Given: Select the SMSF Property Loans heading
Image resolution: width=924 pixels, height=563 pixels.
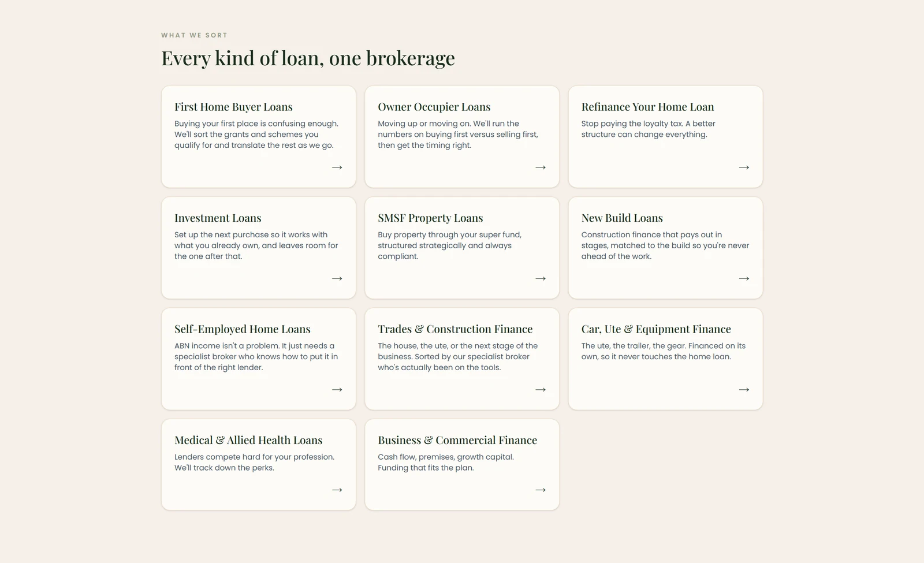Looking at the screenshot, I should [430, 218].
